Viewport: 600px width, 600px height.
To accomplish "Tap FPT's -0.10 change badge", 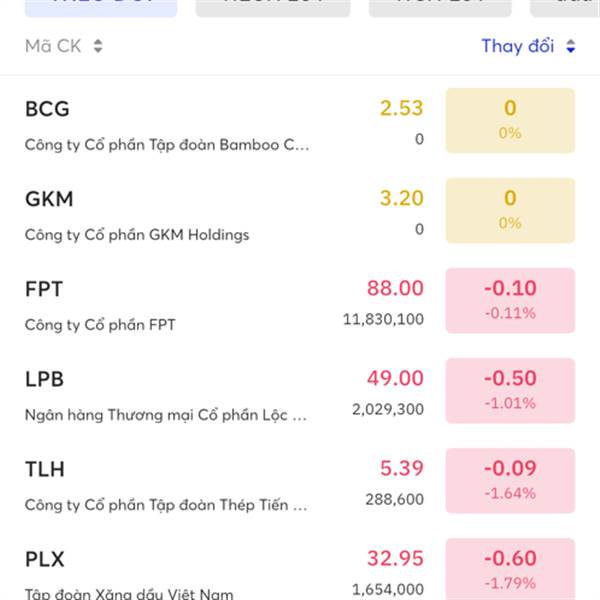I will pyautogui.click(x=510, y=300).
